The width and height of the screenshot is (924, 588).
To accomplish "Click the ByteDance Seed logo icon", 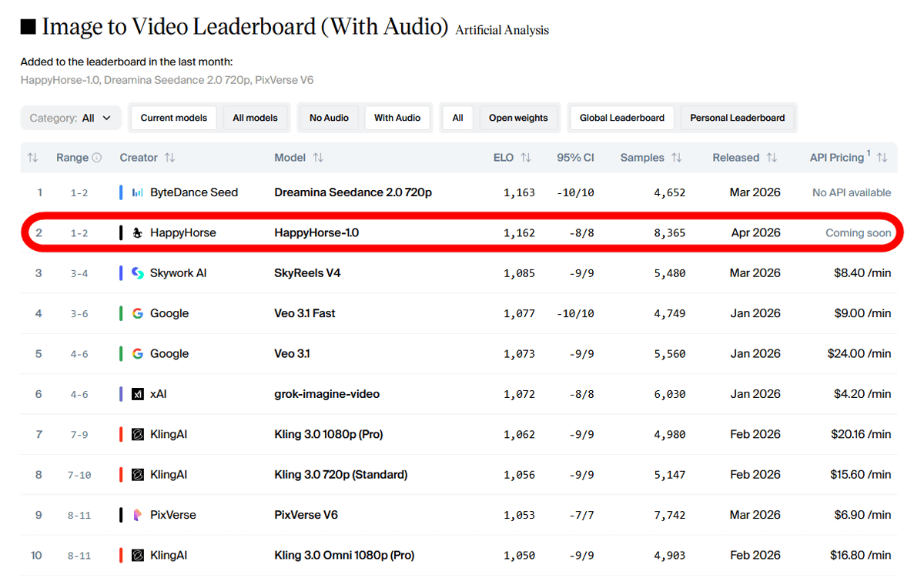I will click(138, 192).
